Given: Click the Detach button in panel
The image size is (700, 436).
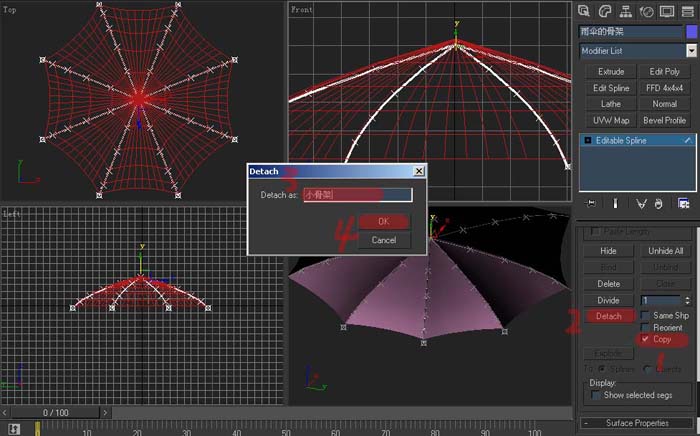Looking at the screenshot, I should (609, 316).
